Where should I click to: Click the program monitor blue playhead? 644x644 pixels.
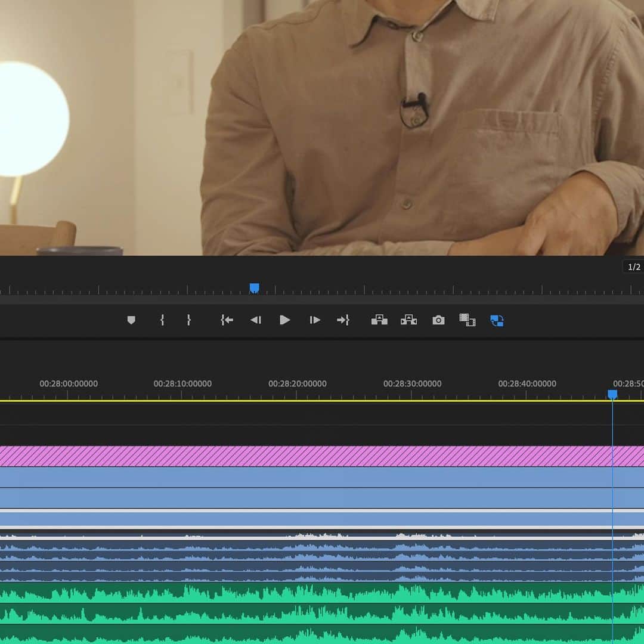[254, 288]
